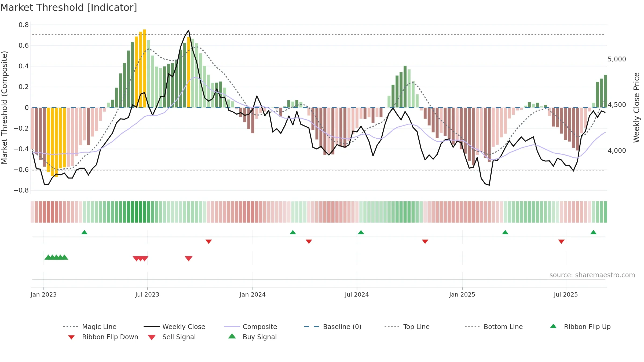Screen dimensions: 644x362
Task: Click the 4,500 right axis price label
Action: pyautogui.click(x=617, y=105)
